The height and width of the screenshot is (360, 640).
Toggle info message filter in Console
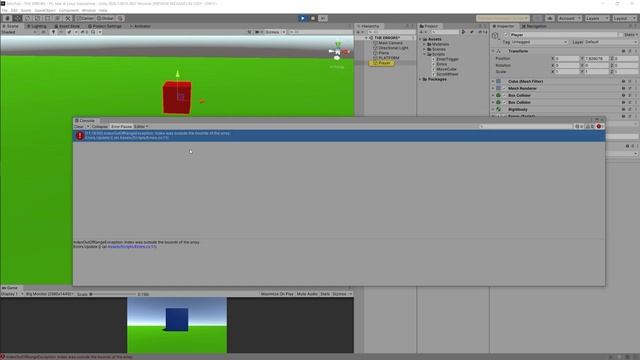click(579, 127)
